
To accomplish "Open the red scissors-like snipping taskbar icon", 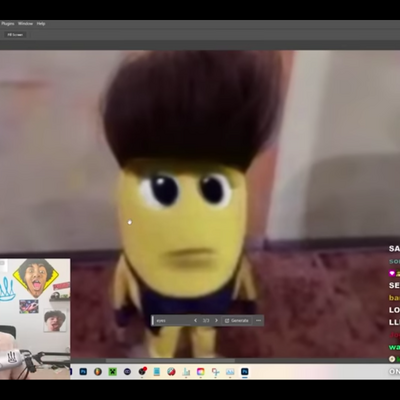I will coord(215,371).
